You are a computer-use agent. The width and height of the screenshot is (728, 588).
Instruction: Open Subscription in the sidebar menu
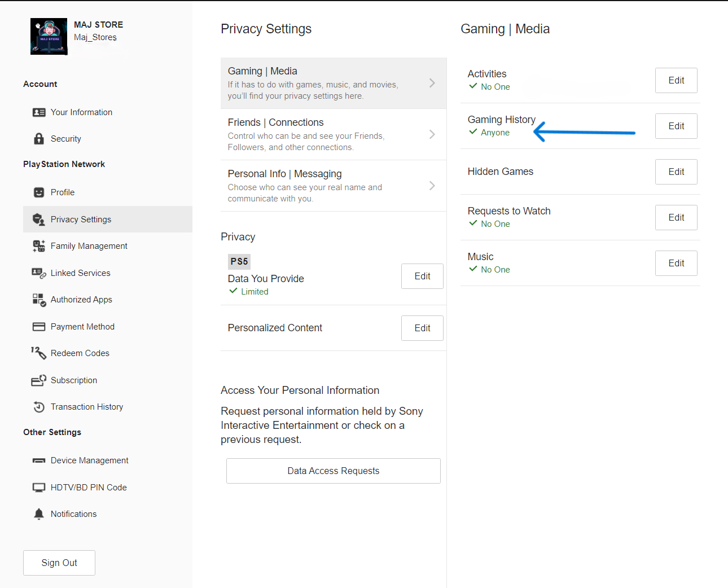tap(74, 380)
